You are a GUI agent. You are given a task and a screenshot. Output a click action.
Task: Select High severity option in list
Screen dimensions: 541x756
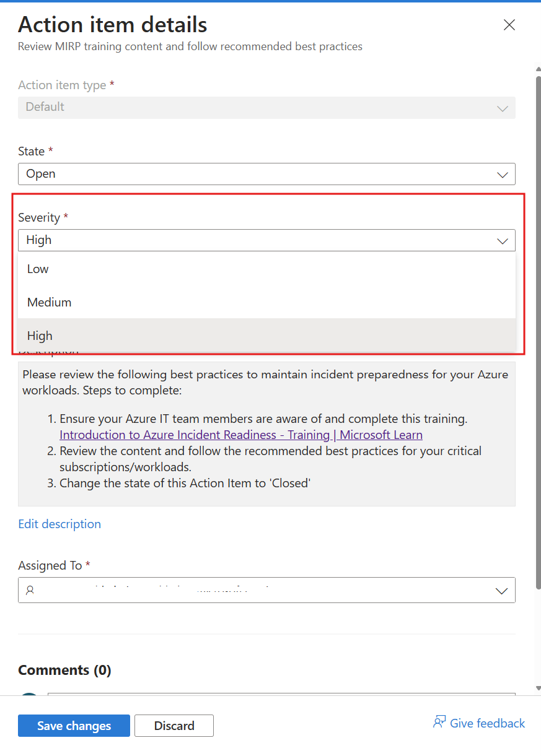click(266, 336)
